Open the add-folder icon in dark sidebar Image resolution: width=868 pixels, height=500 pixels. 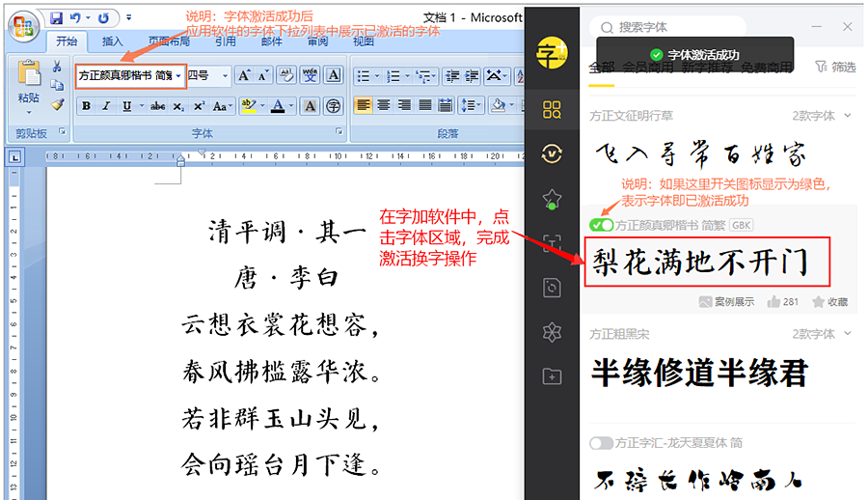coord(552,376)
